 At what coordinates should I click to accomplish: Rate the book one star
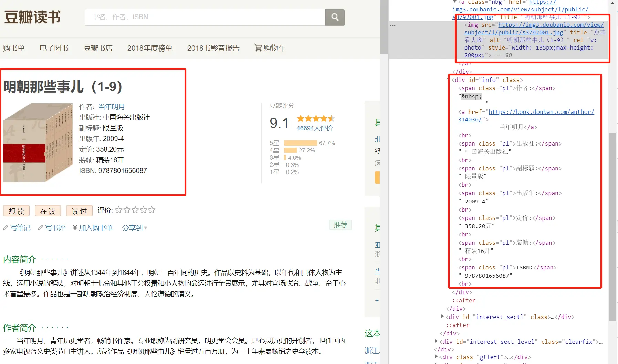pyautogui.click(x=119, y=210)
